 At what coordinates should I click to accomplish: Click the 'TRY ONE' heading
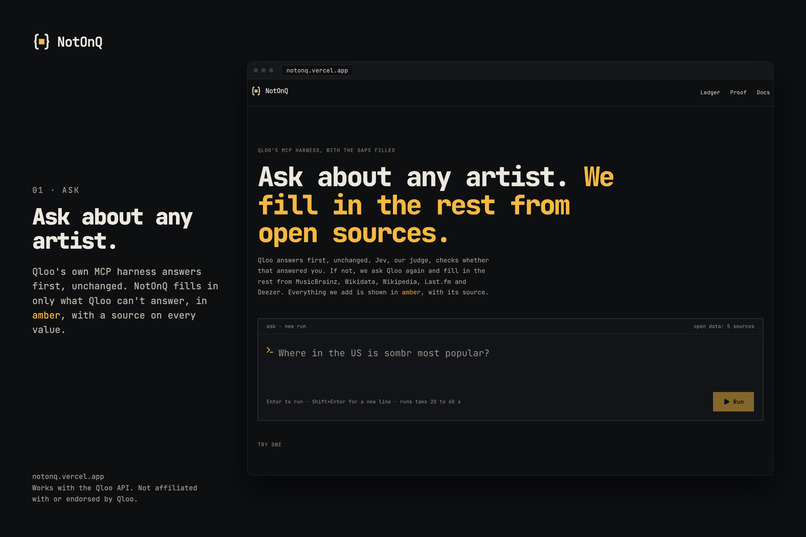(269, 445)
